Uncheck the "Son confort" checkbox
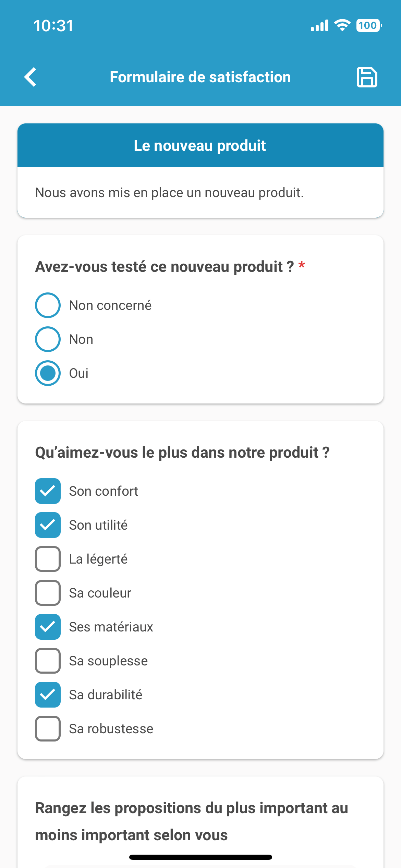 48,491
